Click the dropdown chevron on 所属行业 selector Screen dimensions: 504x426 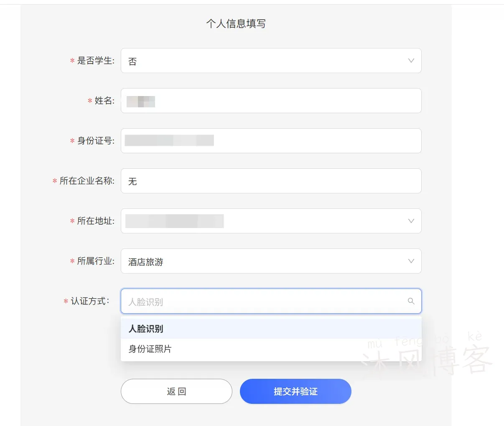click(411, 261)
